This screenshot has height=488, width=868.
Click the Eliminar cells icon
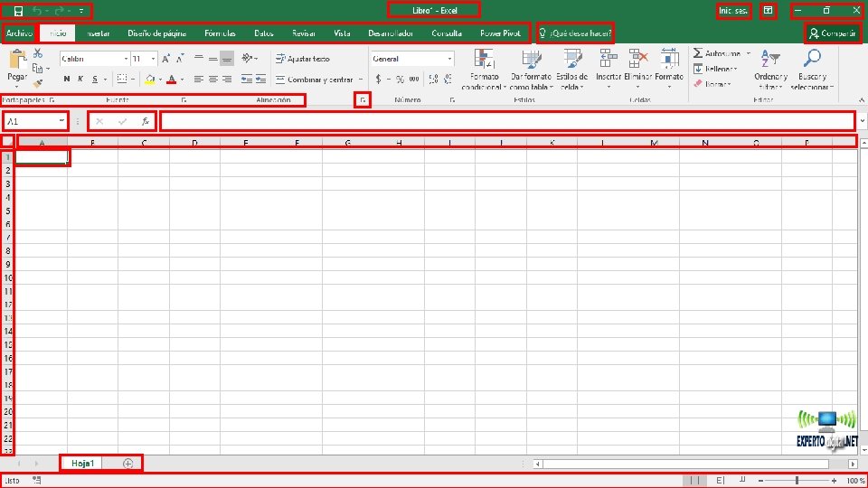[637, 59]
